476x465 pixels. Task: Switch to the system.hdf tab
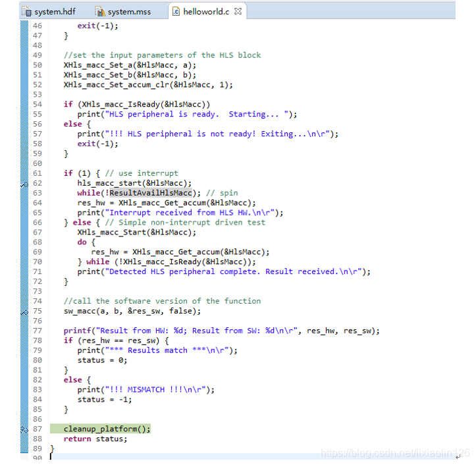point(49,12)
